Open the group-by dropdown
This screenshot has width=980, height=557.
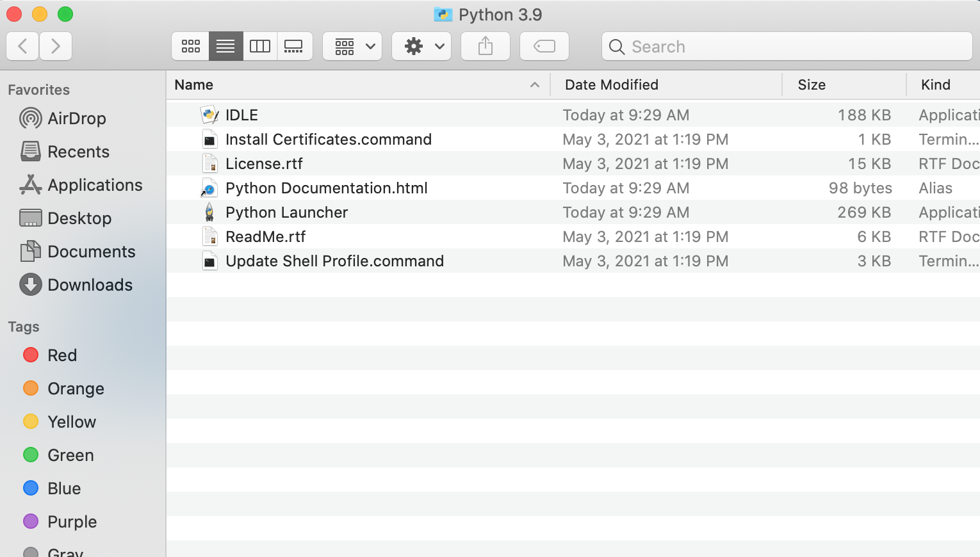352,46
